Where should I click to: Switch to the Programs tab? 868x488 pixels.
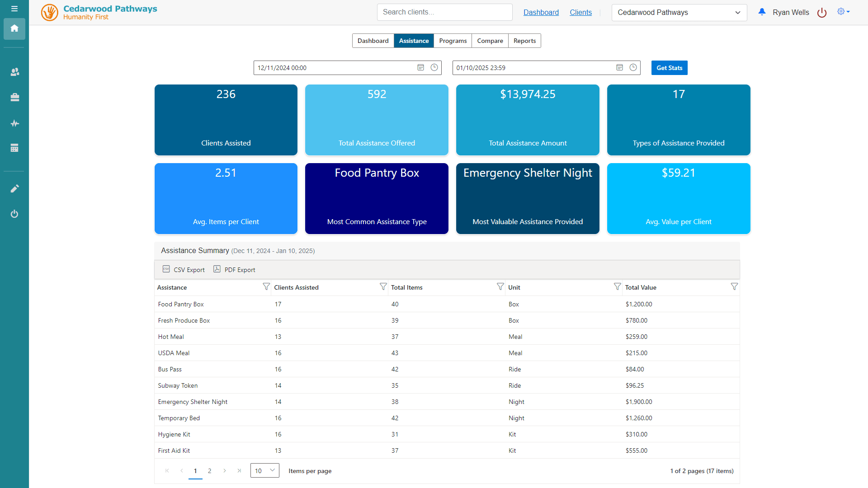(453, 41)
